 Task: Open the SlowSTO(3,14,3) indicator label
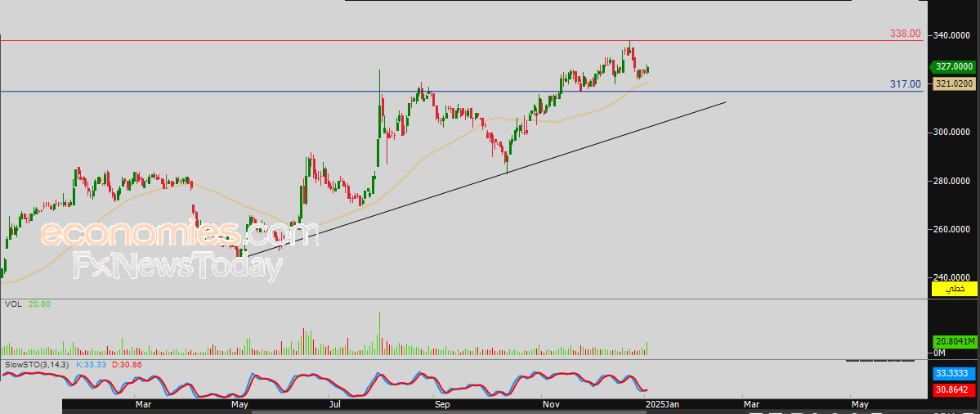pyautogui.click(x=36, y=363)
